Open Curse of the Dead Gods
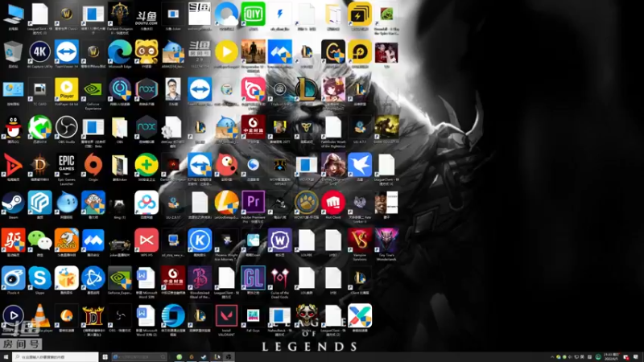The width and height of the screenshot is (644, 362). click(x=279, y=278)
